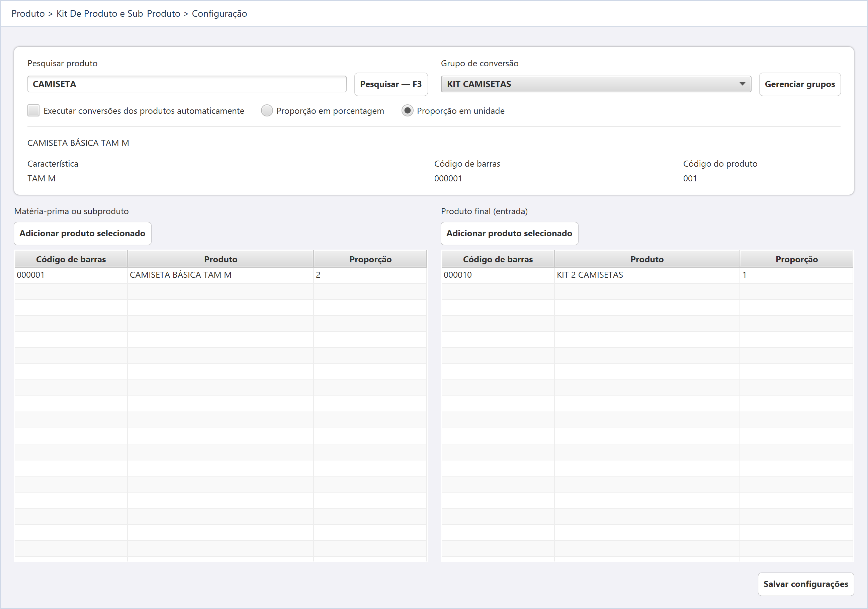Click Proporção header in Produto final table

pos(796,259)
